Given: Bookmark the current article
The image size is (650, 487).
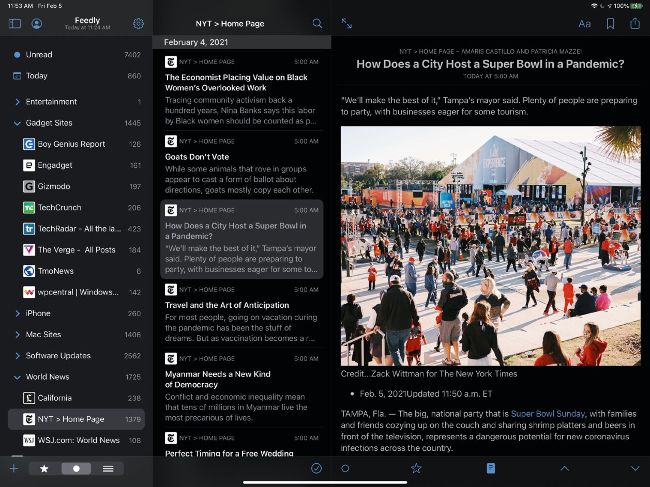Looking at the screenshot, I should click(x=610, y=23).
